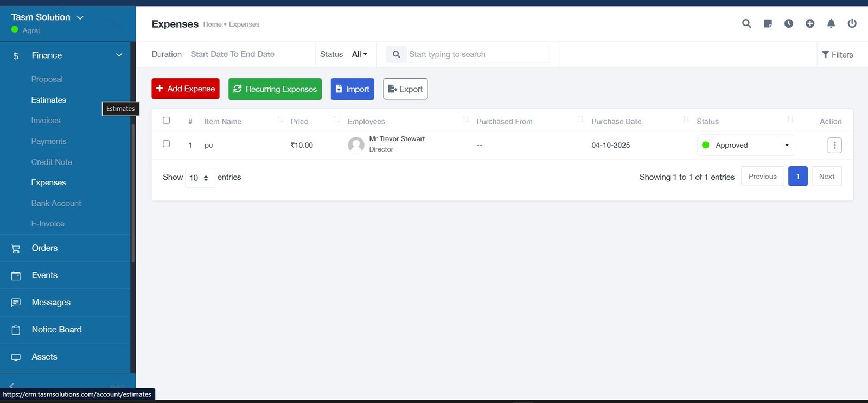Open the Start Date To End Date picker

pyautogui.click(x=233, y=54)
